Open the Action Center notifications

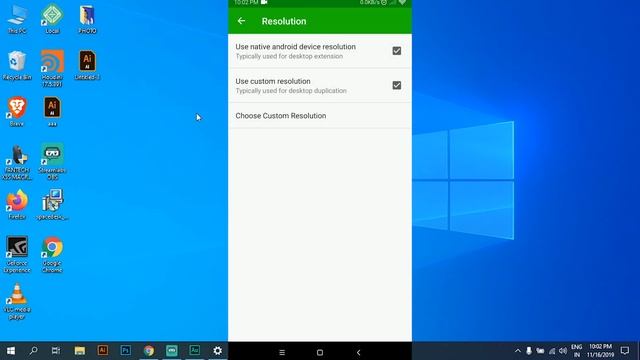pyautogui.click(x=624, y=351)
